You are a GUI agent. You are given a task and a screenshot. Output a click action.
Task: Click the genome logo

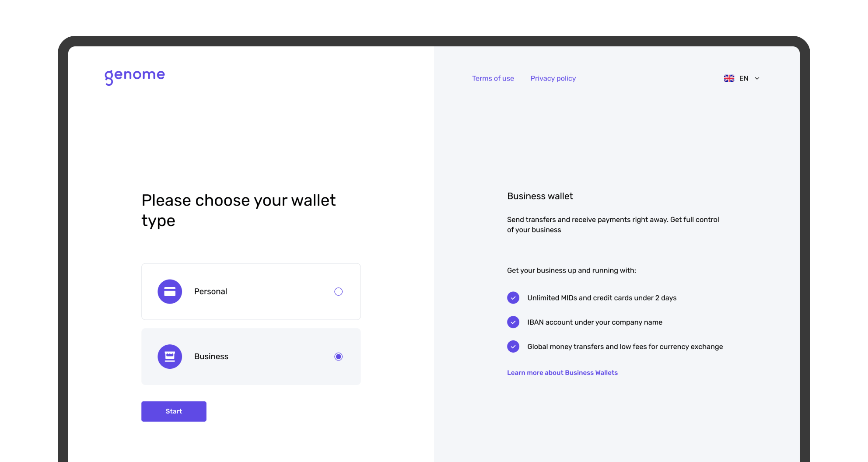pos(134,76)
